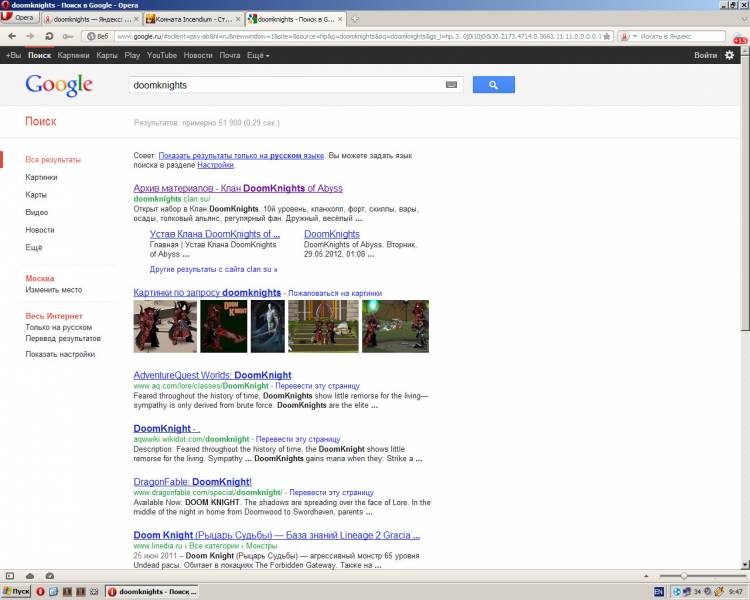750x600 pixels.
Task: Click the 'doomknights - Поиск' taskbar button
Action: tap(152, 592)
